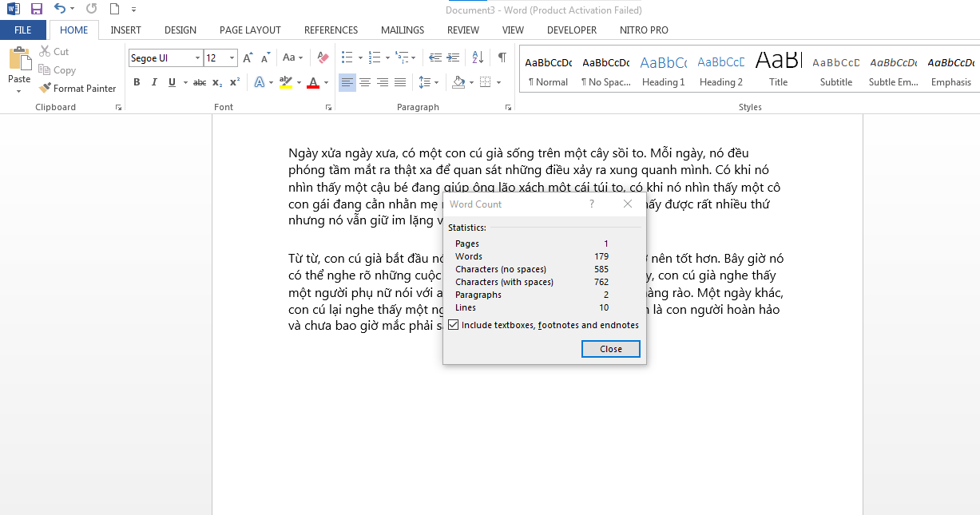
Task: Open the multilevel list dropdown
Action: pos(415,58)
